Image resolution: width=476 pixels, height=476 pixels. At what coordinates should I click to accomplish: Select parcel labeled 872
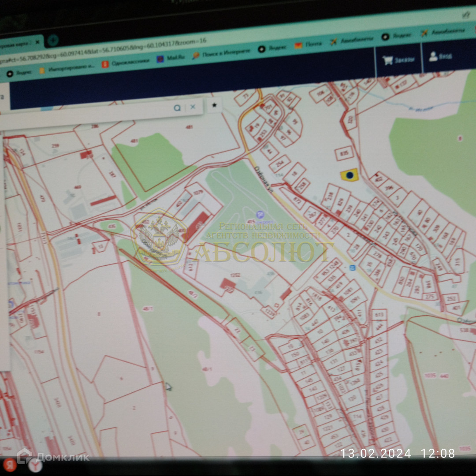tap(297, 200)
